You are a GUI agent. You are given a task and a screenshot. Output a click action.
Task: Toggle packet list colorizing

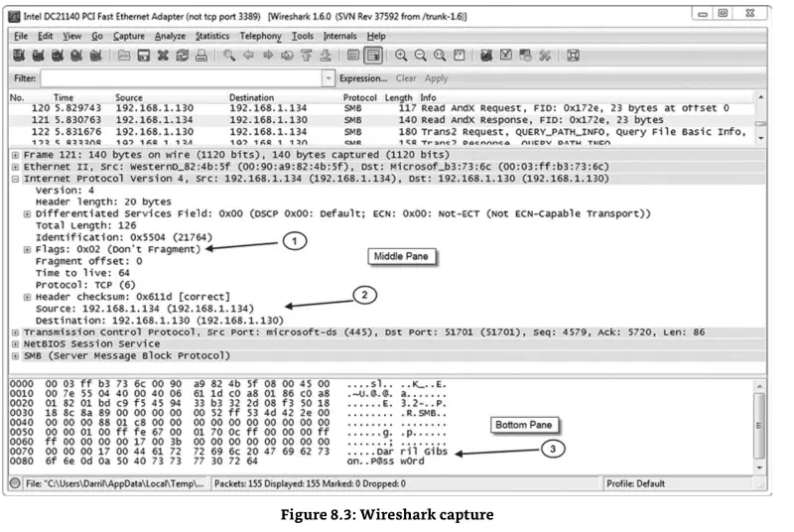(x=353, y=56)
